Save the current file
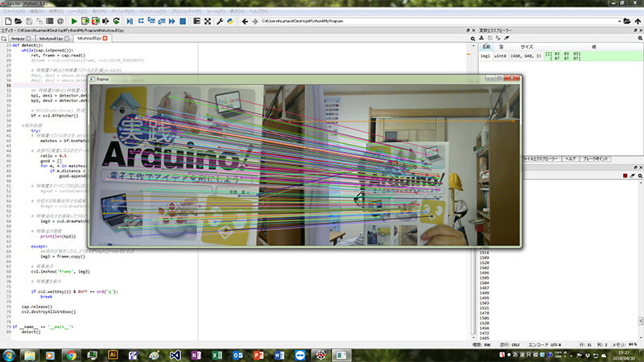The image size is (644, 362). pos(29,21)
